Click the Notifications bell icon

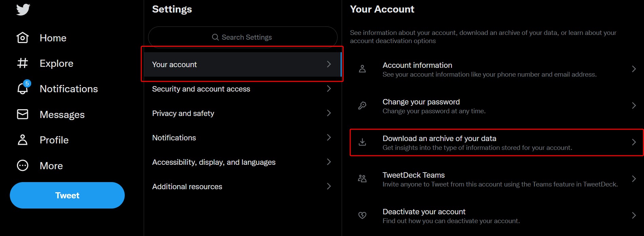(x=22, y=89)
